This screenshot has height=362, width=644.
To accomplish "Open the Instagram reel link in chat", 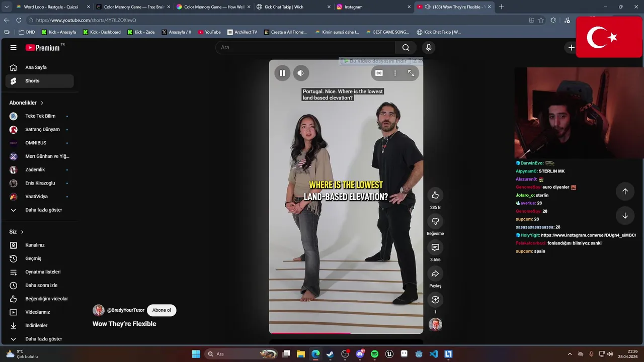I will pos(588,235).
